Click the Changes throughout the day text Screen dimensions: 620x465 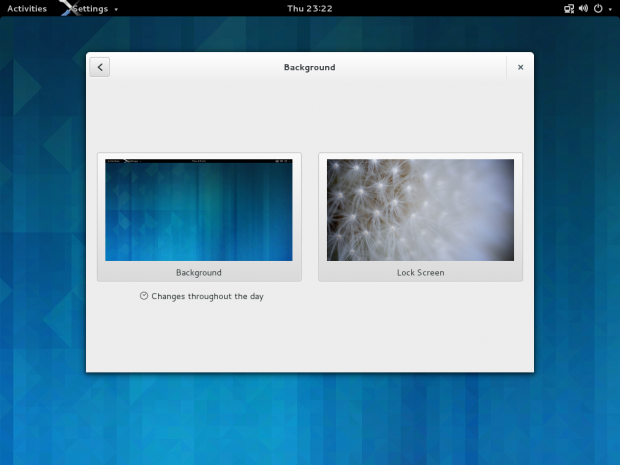[x=207, y=296]
